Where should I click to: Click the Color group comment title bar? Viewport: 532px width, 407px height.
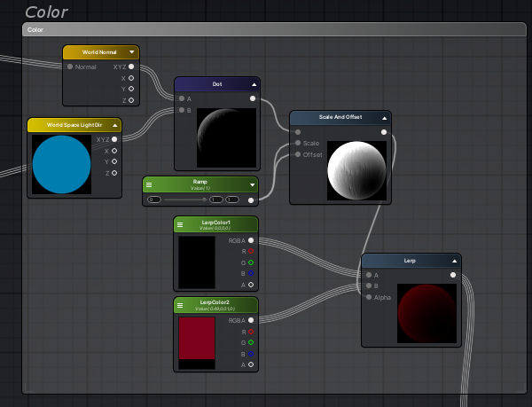pos(266,29)
